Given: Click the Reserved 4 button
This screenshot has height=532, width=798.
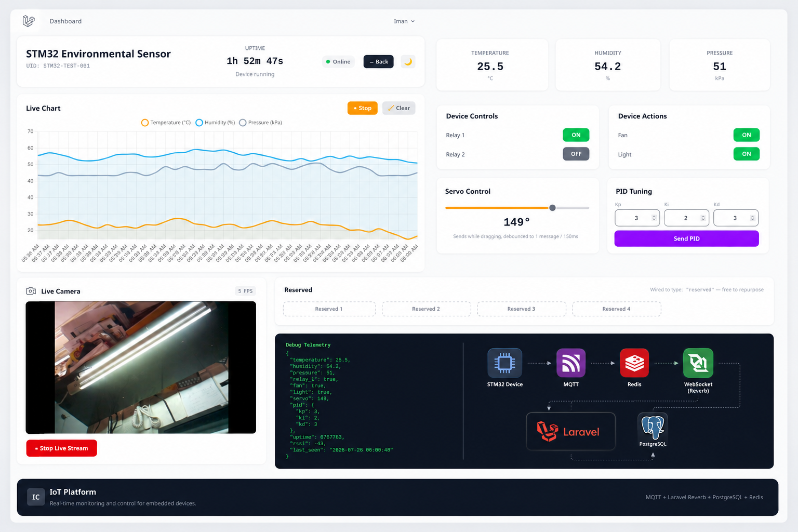Looking at the screenshot, I should [x=616, y=309].
